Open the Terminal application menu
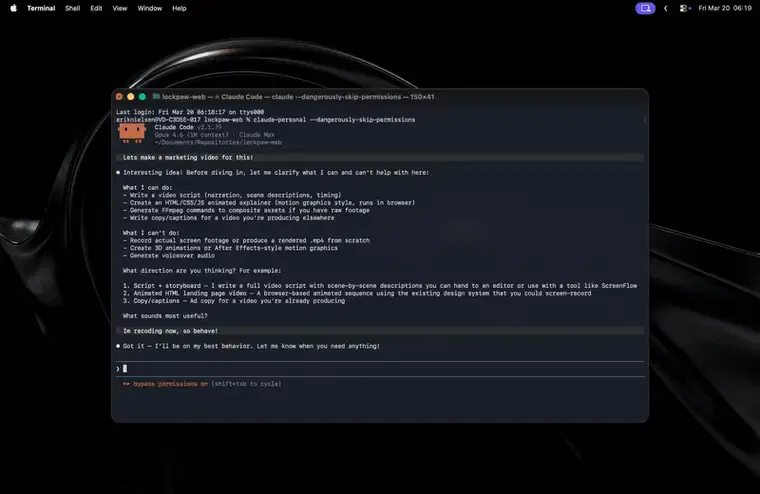760x494 pixels. coord(41,8)
